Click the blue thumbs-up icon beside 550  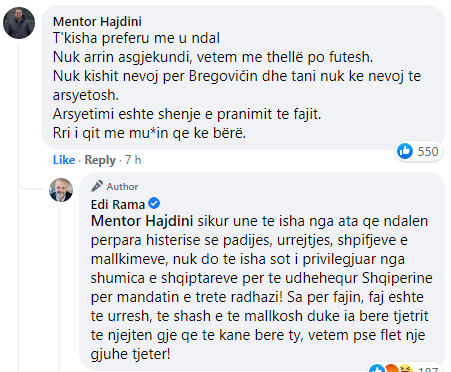405,151
